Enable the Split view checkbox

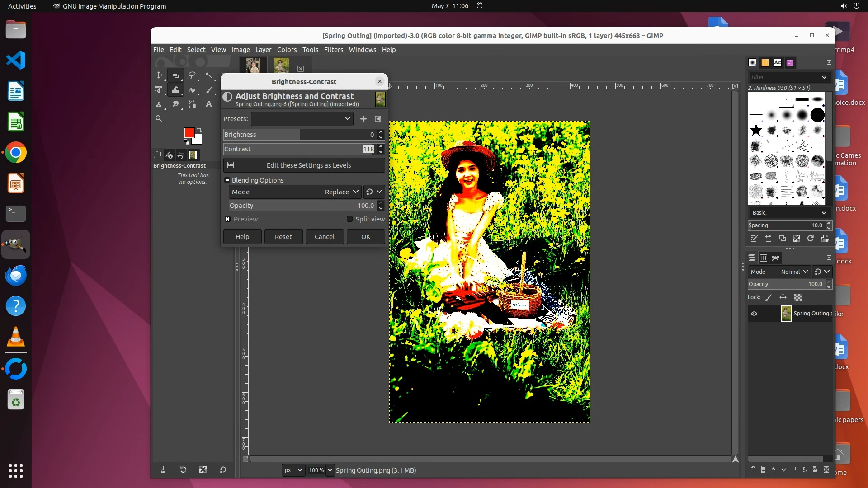(349, 219)
